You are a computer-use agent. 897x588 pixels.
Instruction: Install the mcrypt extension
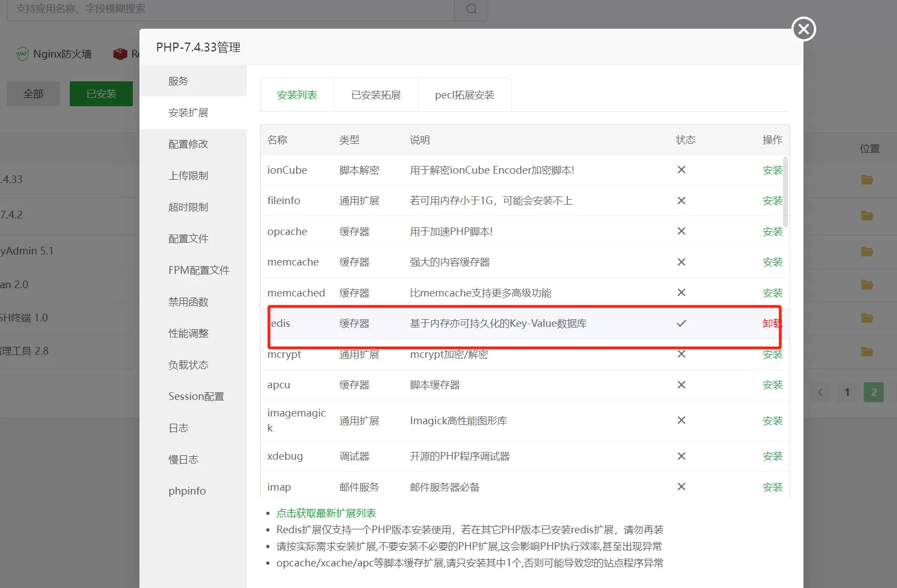(772, 354)
